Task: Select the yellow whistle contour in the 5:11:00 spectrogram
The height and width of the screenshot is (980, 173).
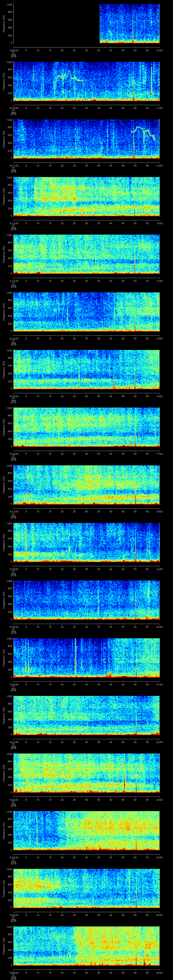Action: pos(143,133)
